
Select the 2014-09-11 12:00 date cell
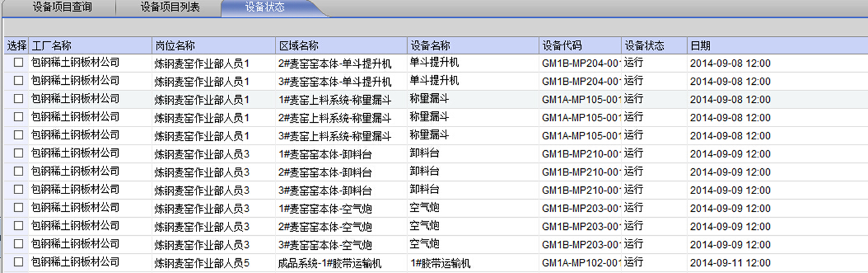tap(730, 263)
